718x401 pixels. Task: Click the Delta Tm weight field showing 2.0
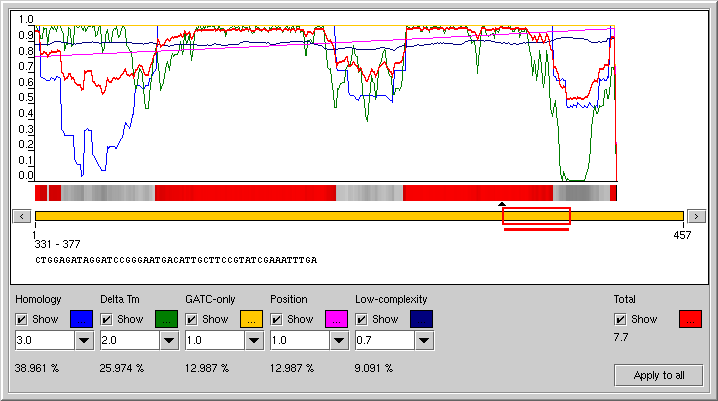130,341
